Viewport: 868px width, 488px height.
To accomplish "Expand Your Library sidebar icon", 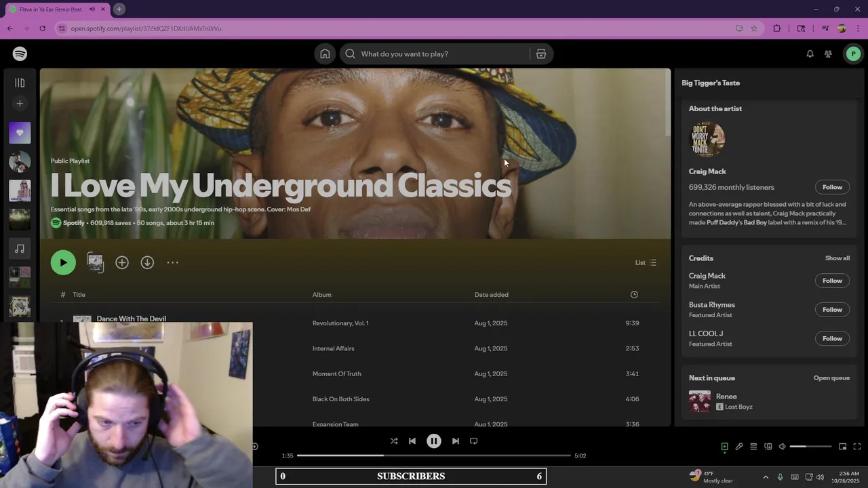I will tap(20, 83).
